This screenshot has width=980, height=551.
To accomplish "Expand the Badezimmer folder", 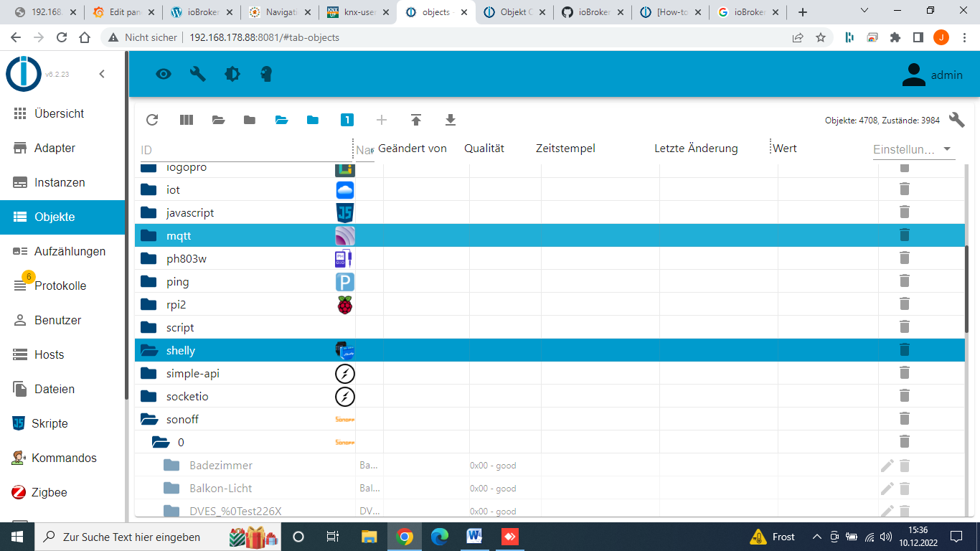I will [171, 465].
